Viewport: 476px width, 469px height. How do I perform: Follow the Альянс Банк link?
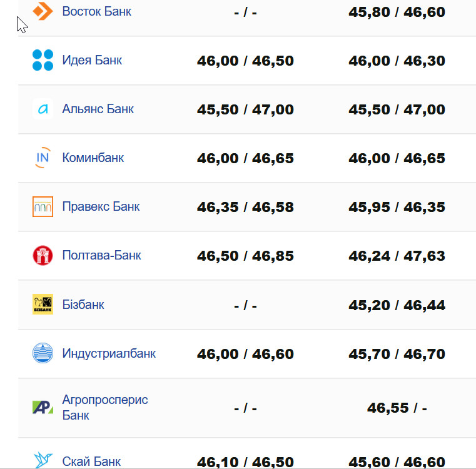tap(98, 109)
